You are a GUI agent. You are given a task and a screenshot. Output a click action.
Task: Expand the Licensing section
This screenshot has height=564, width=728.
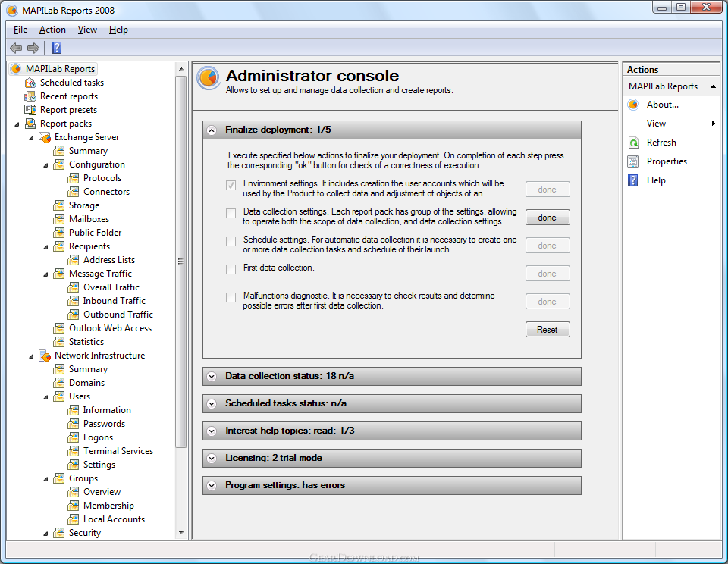click(x=212, y=459)
